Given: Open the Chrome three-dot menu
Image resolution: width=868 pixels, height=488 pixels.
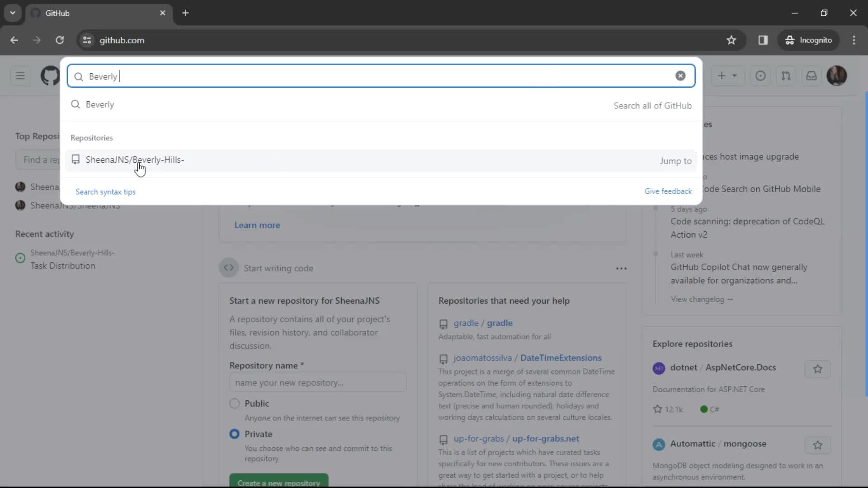Looking at the screenshot, I should coord(854,40).
